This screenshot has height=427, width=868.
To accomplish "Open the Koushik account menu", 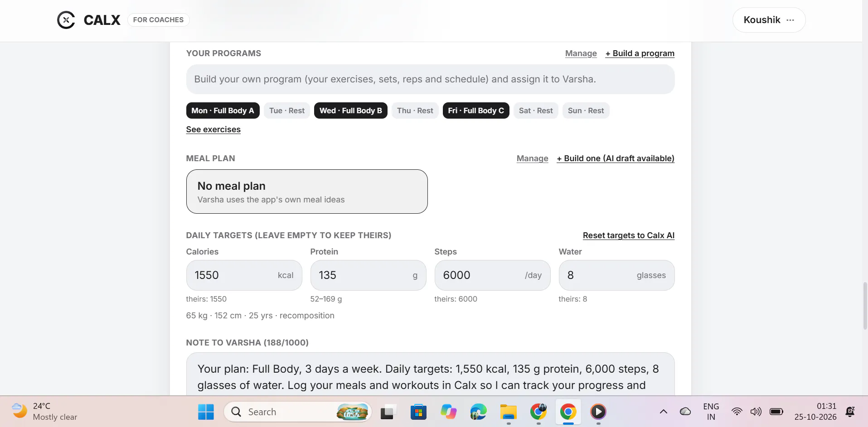I will (769, 20).
